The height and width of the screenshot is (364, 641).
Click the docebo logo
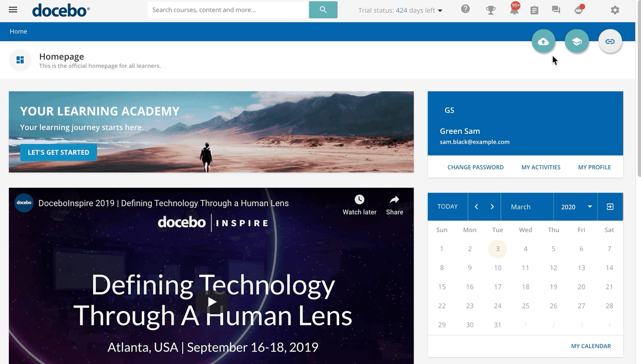click(61, 10)
